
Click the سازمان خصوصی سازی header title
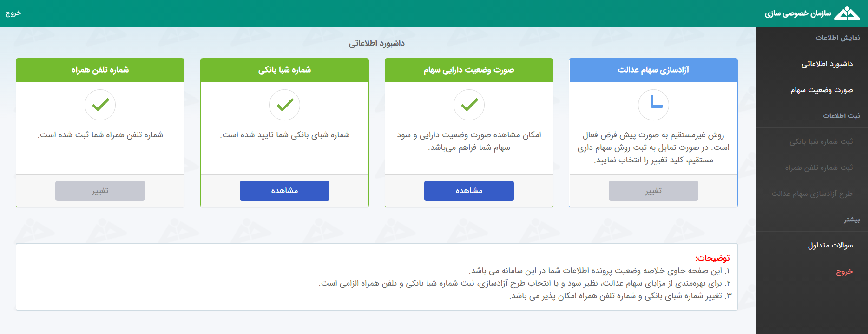(798, 13)
